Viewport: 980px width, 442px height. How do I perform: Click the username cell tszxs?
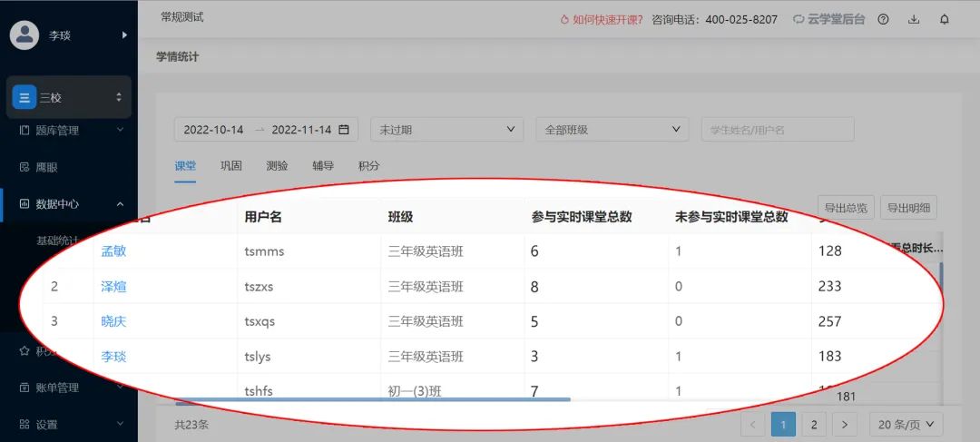(x=259, y=287)
